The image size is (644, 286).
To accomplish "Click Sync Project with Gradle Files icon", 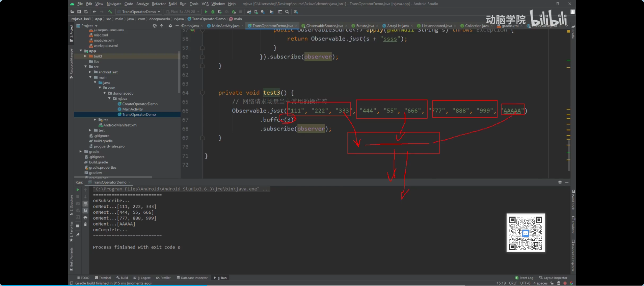I will point(249,12).
